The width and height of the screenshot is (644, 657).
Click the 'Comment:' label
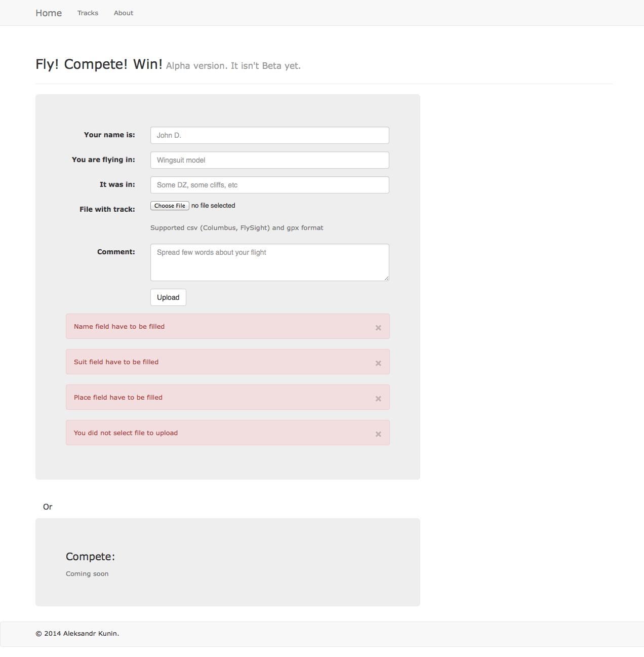coord(116,252)
